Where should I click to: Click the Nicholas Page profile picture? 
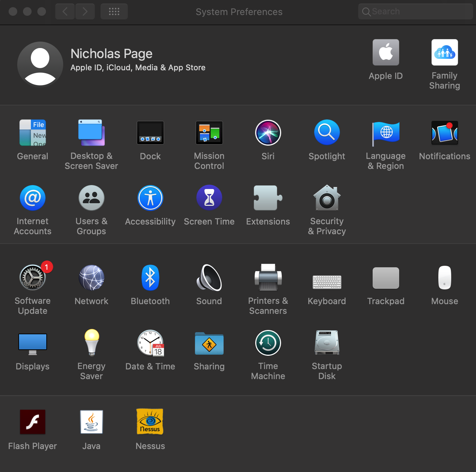click(x=40, y=65)
